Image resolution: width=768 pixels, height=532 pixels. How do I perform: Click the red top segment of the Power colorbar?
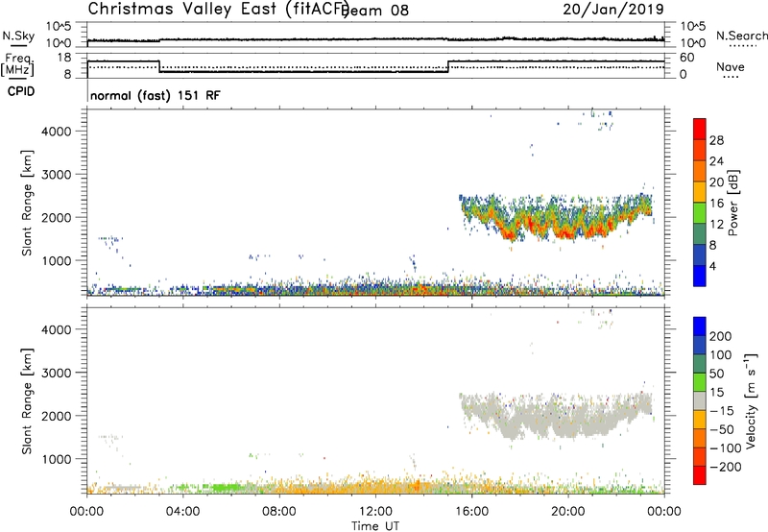click(700, 129)
